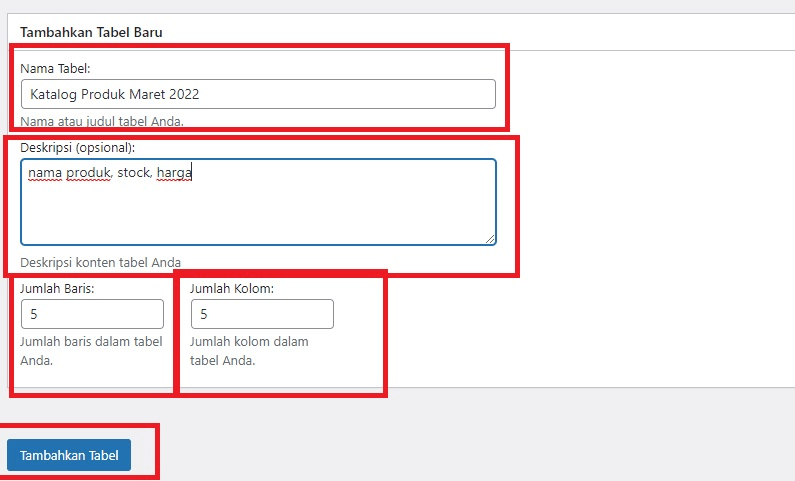Image resolution: width=795 pixels, height=481 pixels.
Task: Click the underlined word "harga" in description
Action: click(x=174, y=173)
